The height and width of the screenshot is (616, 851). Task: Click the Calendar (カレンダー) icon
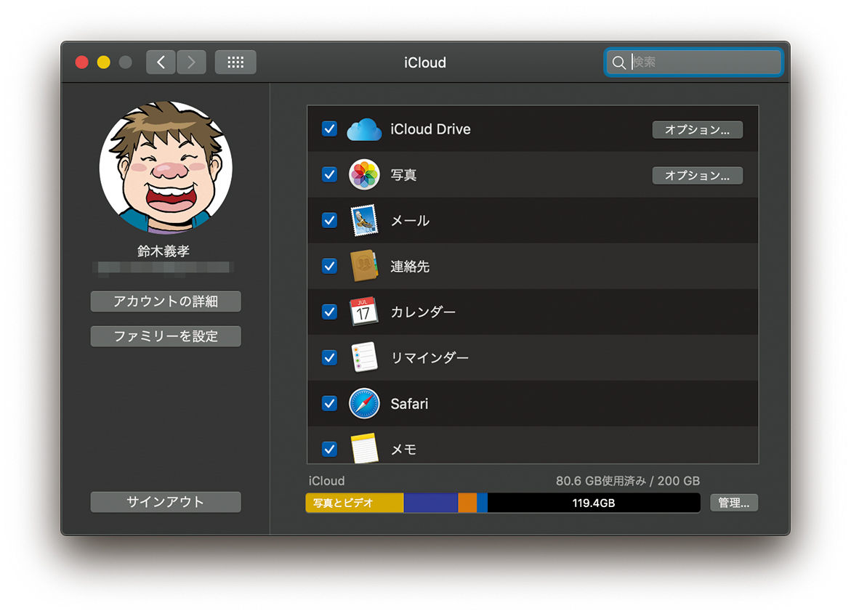tap(364, 312)
